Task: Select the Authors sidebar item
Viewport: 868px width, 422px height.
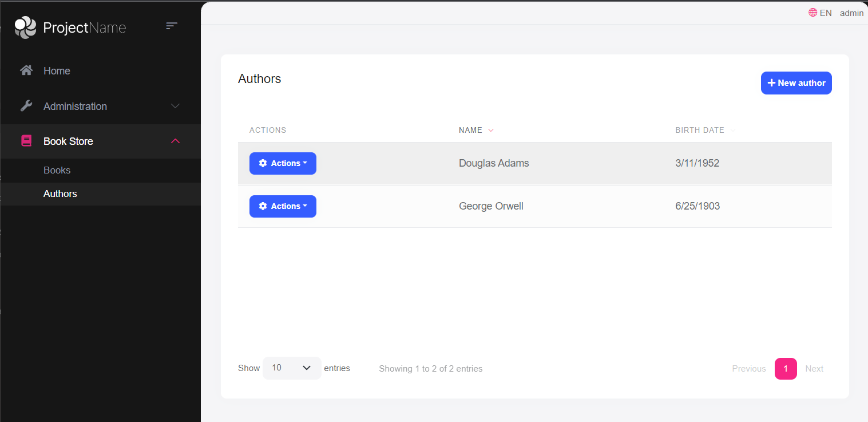Action: [60, 194]
